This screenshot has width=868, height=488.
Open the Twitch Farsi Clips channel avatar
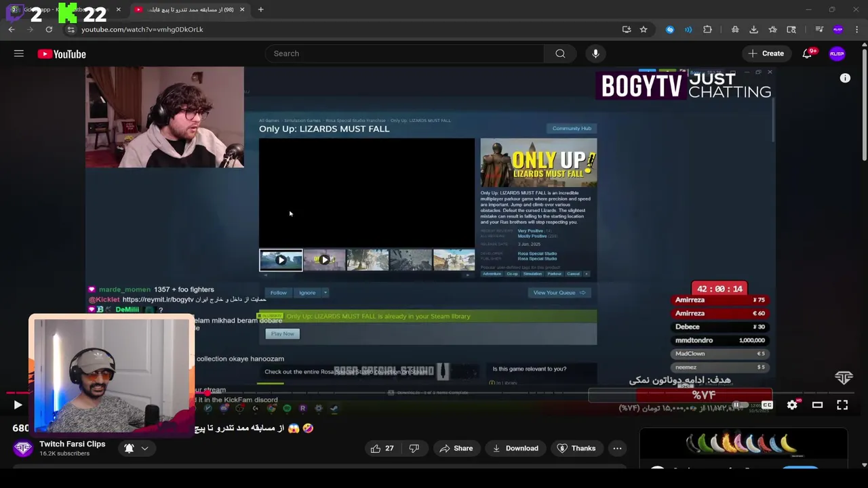pos(23,448)
